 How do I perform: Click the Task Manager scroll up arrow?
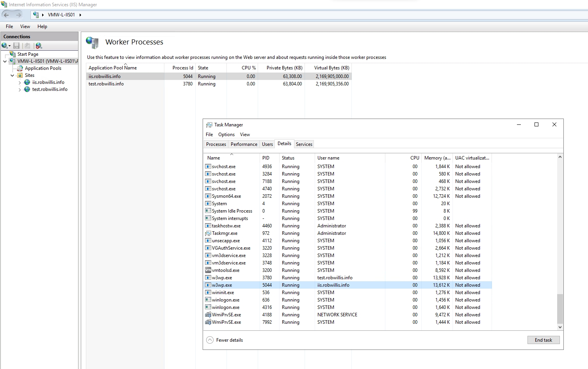(560, 157)
